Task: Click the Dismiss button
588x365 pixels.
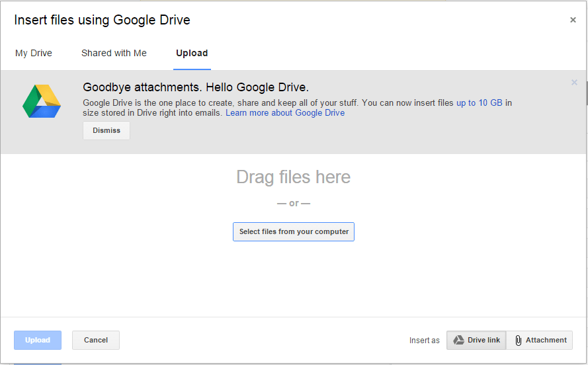Action: tap(106, 130)
